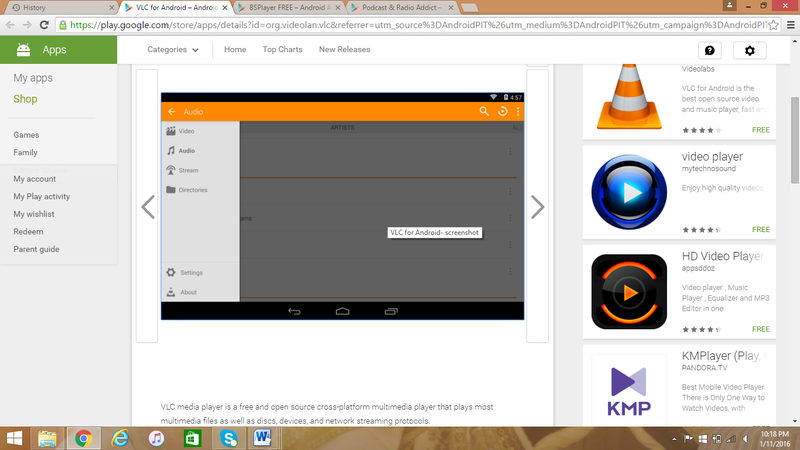
Task: Close the History tab
Action: click(x=112, y=8)
